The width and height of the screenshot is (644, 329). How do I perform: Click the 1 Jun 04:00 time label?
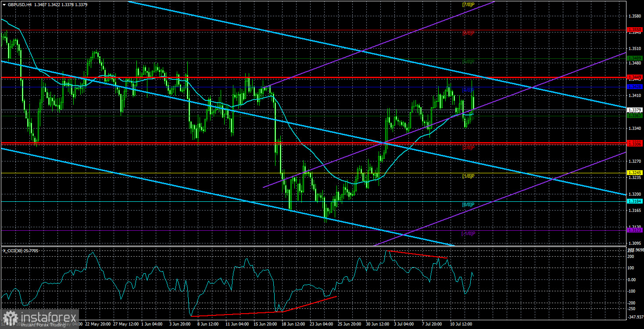153,324
